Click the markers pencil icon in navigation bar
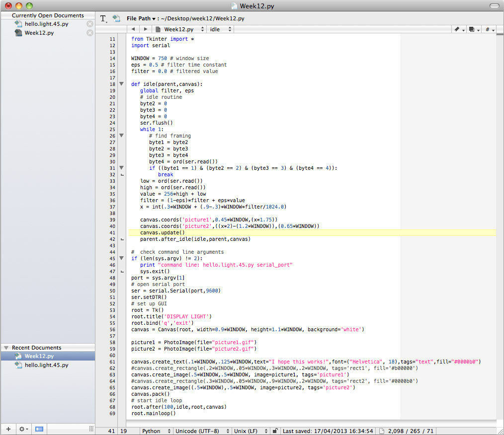 pos(457,29)
